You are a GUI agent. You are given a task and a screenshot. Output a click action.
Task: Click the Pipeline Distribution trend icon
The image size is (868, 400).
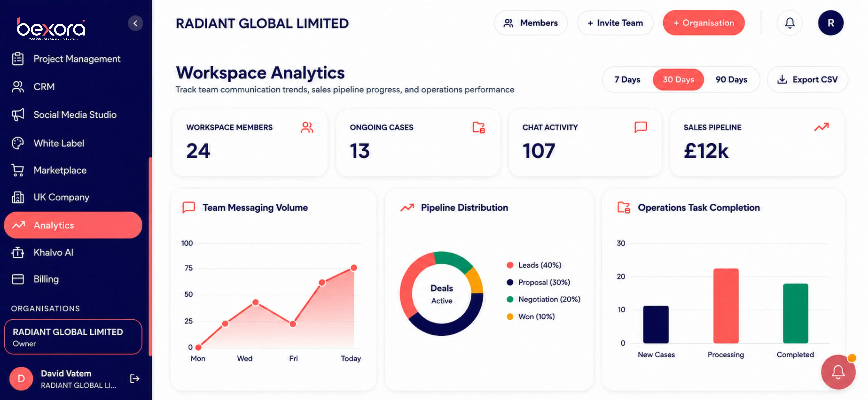[407, 207]
